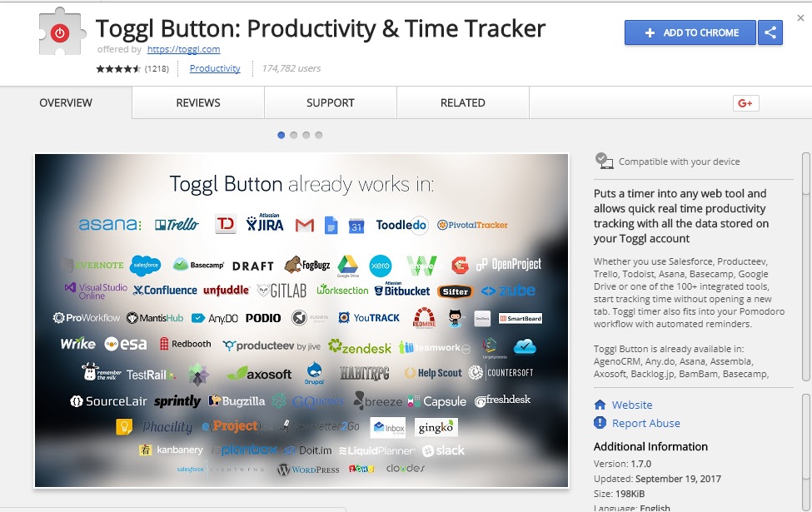Click the description panel scrollbar
The width and height of the screenshot is (812, 512).
tap(806, 266)
